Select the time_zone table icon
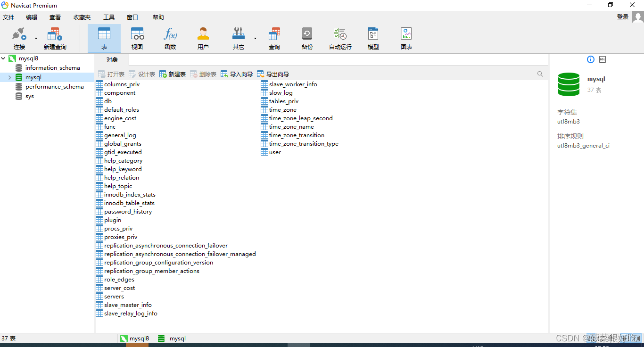Viewport: 644px width, 347px height. (264, 110)
